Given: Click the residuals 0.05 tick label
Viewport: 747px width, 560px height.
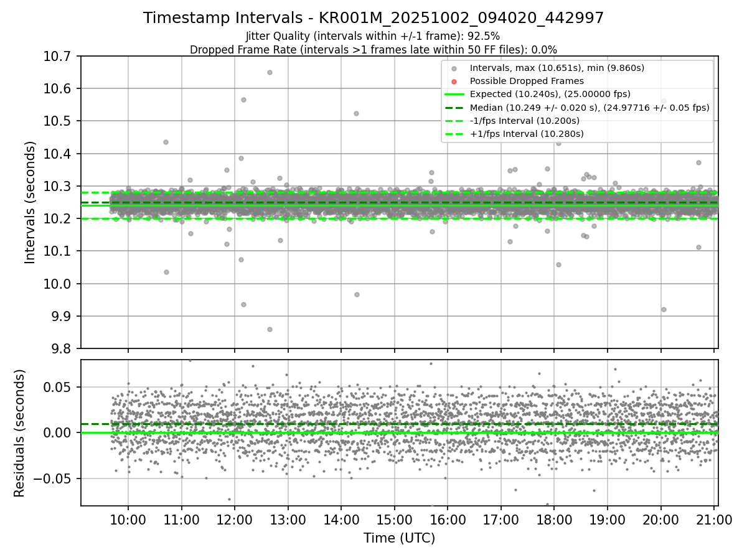Looking at the screenshot, I should pos(59,387).
